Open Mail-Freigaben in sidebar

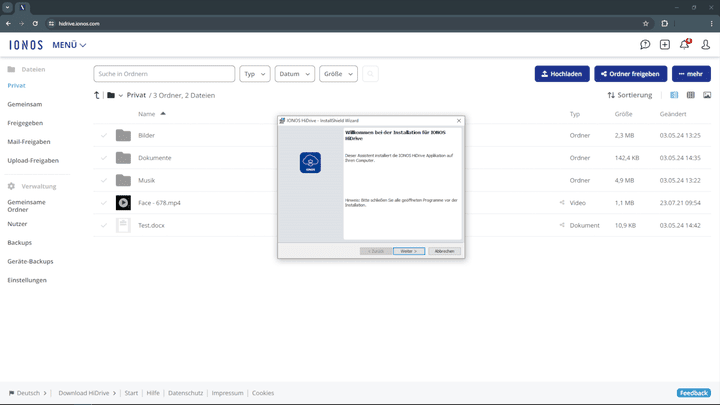(x=29, y=142)
